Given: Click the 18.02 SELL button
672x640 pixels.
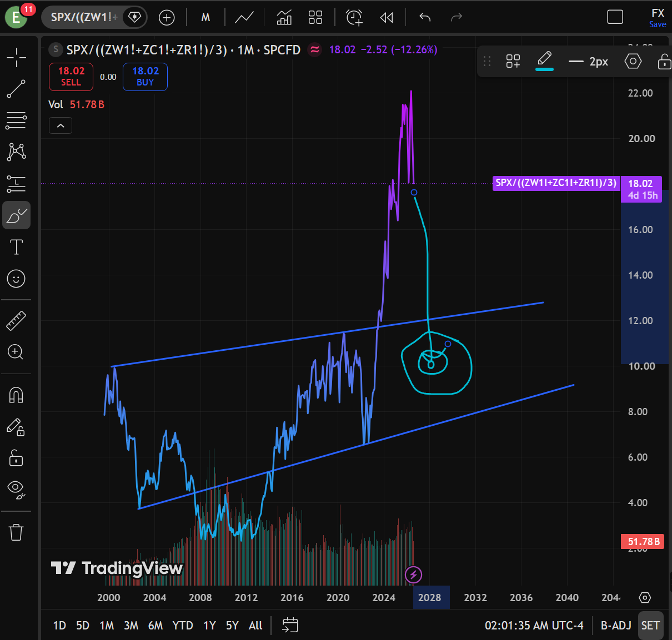Looking at the screenshot, I should tap(71, 77).
